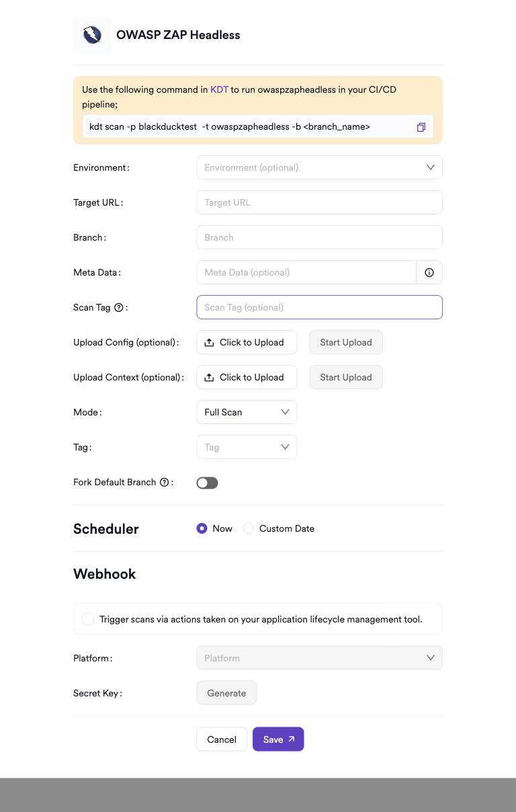Image resolution: width=516 pixels, height=812 pixels.
Task: Copy the kdt scan command
Action: pyautogui.click(x=421, y=126)
